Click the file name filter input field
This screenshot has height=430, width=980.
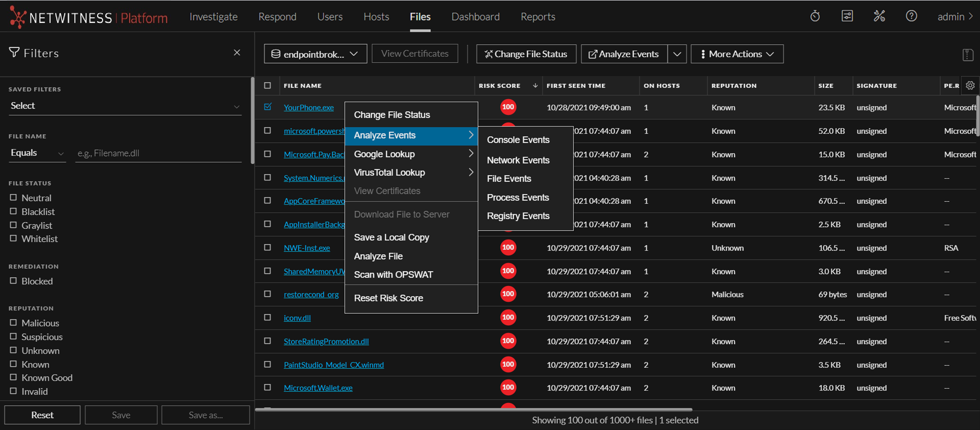click(158, 153)
